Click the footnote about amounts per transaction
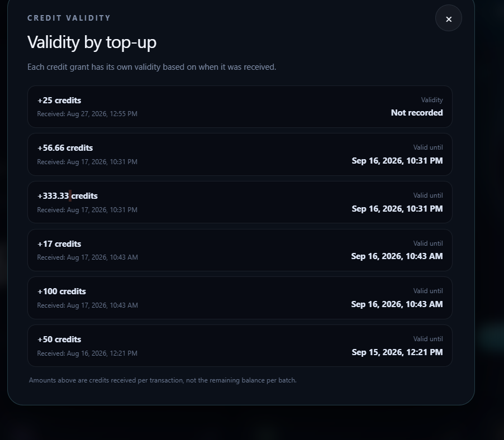504x440 pixels. (x=163, y=380)
